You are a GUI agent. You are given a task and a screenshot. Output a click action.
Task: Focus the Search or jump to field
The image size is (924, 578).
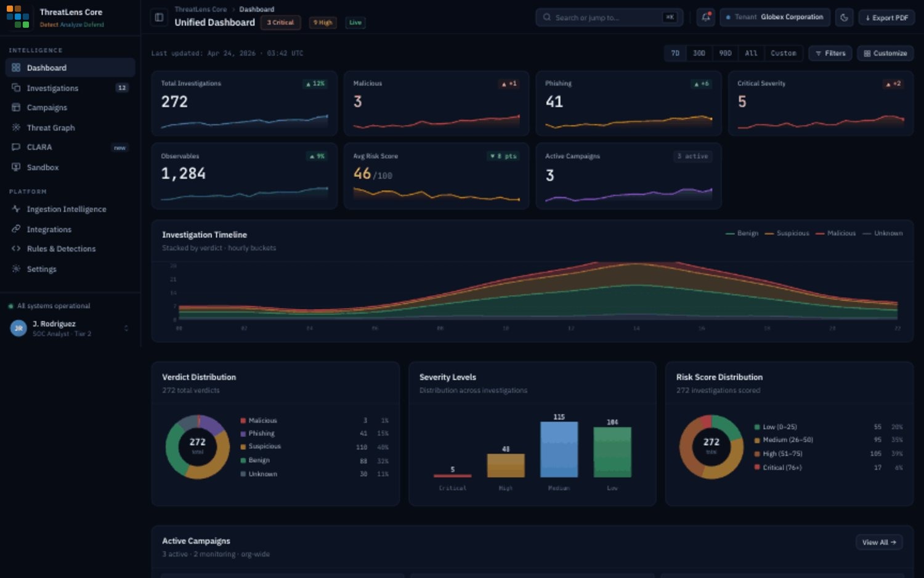609,17
